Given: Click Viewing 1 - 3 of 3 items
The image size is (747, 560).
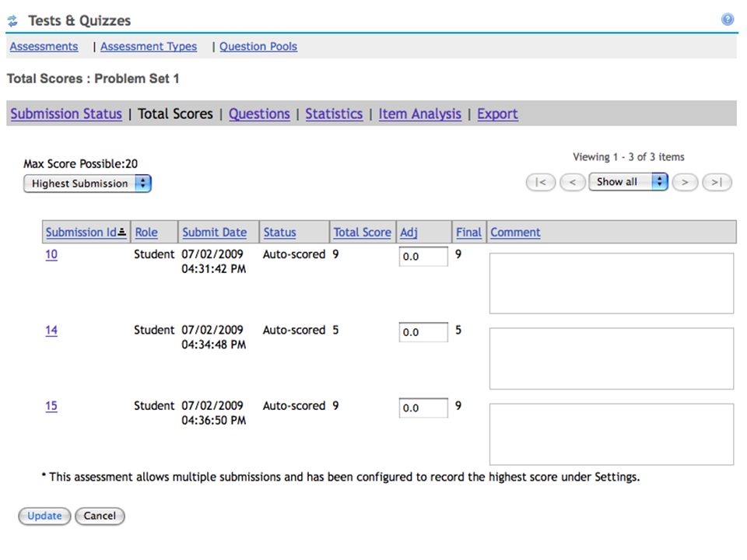Looking at the screenshot, I should pos(629,156).
